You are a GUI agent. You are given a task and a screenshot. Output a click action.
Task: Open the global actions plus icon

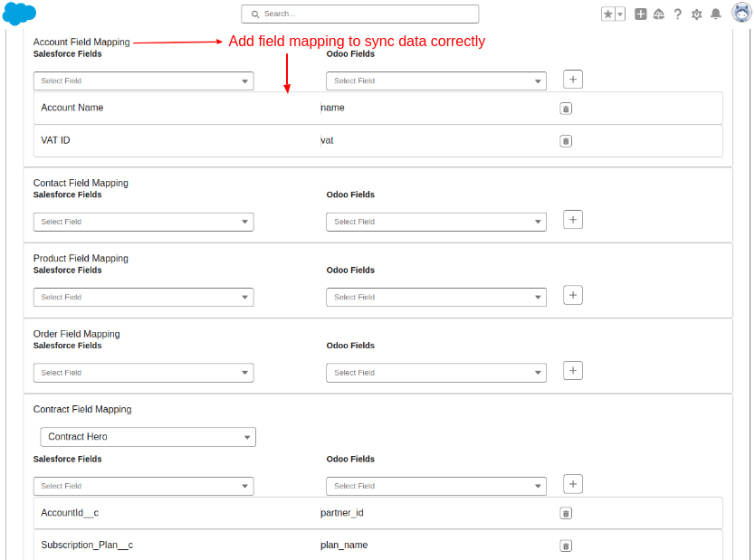click(x=640, y=14)
